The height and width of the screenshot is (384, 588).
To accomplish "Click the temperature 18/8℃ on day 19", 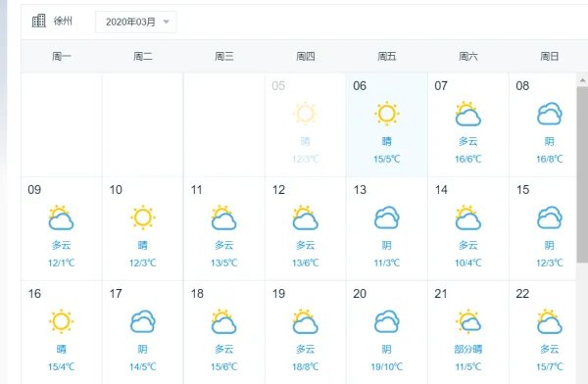I will coord(305,366).
